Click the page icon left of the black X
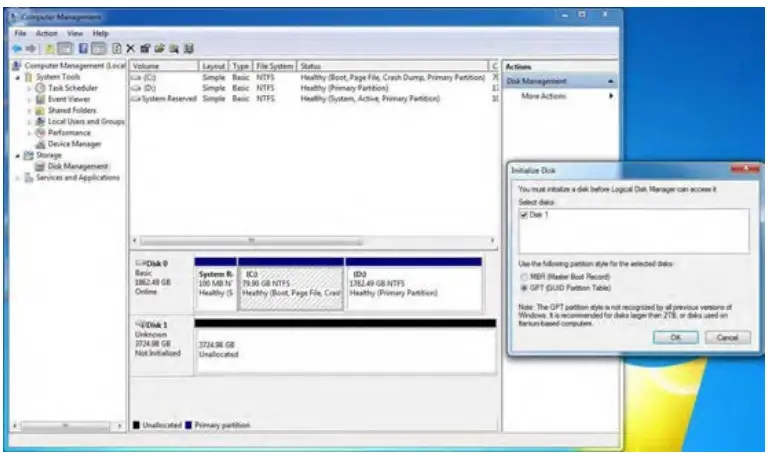Viewport: 769px width, 457px height. (x=117, y=49)
